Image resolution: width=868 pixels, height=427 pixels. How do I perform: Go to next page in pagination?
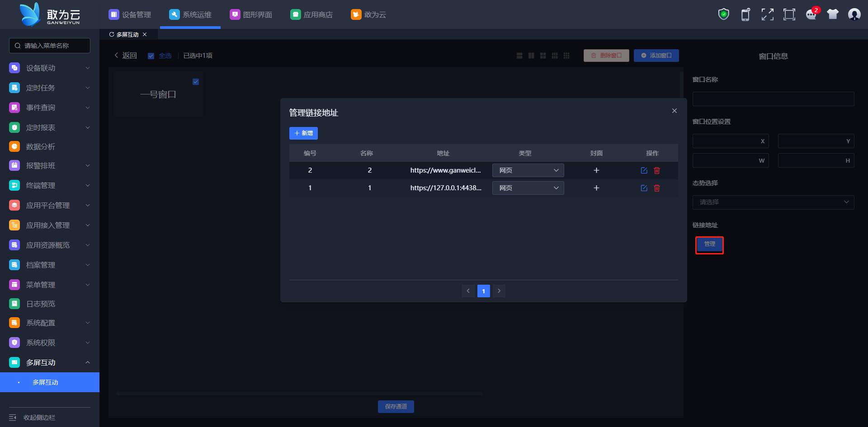[x=499, y=291]
